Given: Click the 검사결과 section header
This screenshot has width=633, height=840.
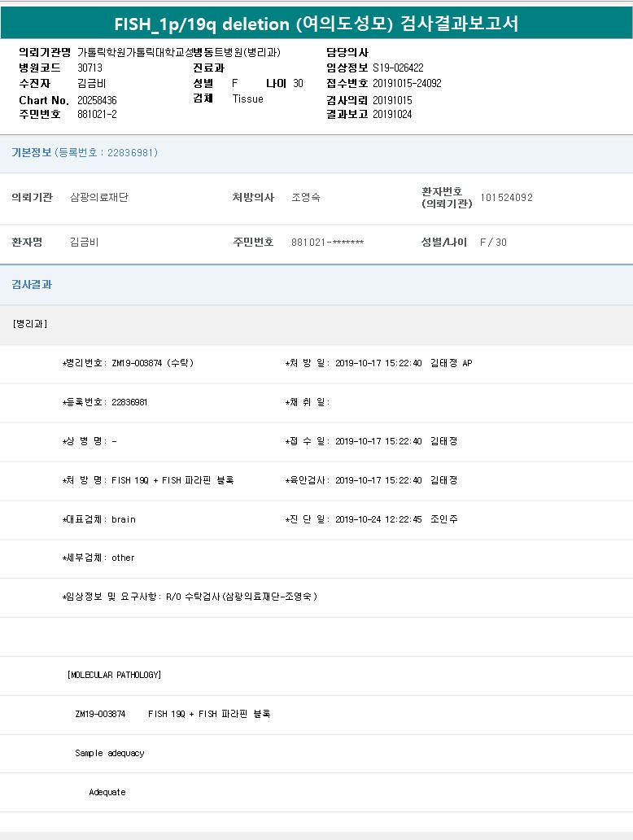Looking at the screenshot, I should pyautogui.click(x=31, y=285).
